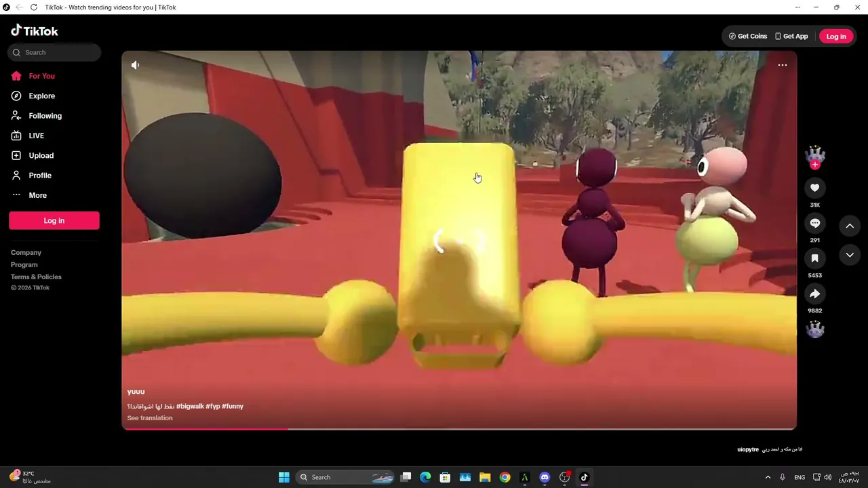The image size is (868, 488).
Task: Share the video using the arrow icon
Action: (815, 293)
